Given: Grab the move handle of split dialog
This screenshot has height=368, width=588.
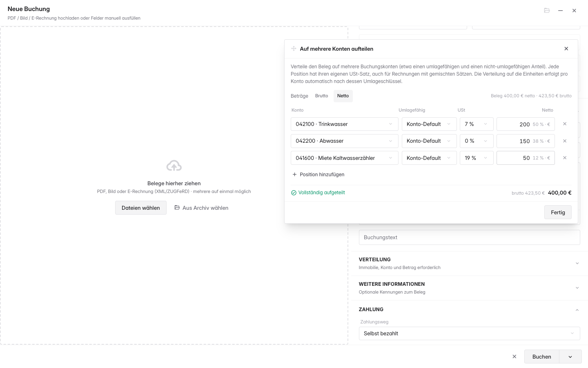Looking at the screenshot, I should pos(294,49).
